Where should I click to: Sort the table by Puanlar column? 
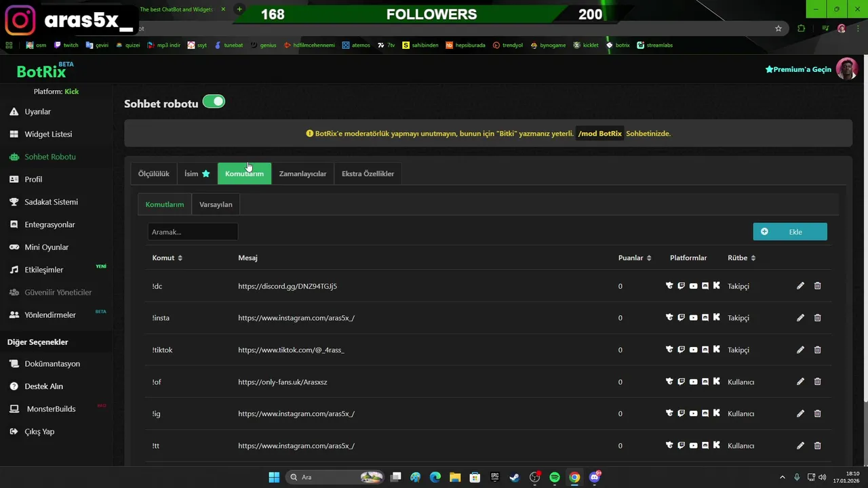[635, 258]
